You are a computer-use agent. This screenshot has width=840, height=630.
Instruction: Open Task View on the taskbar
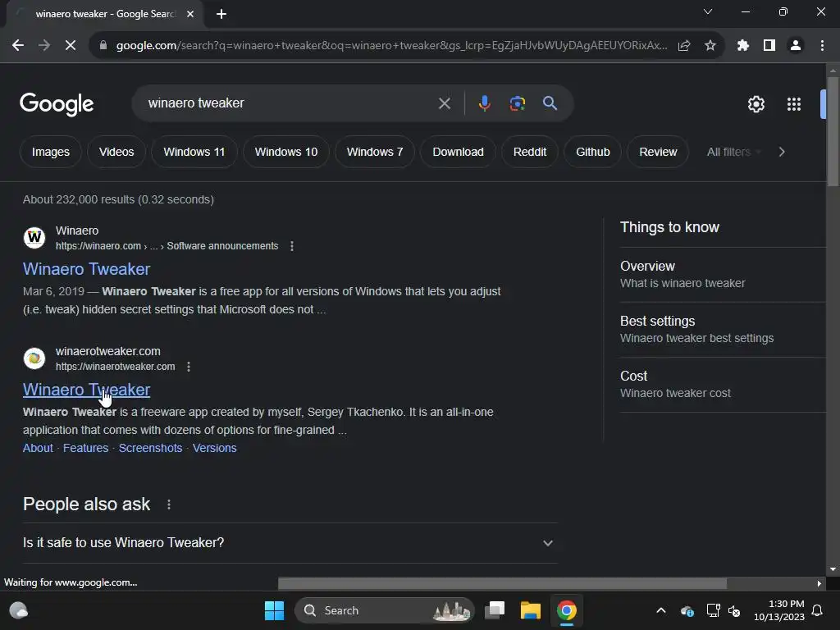(x=495, y=610)
